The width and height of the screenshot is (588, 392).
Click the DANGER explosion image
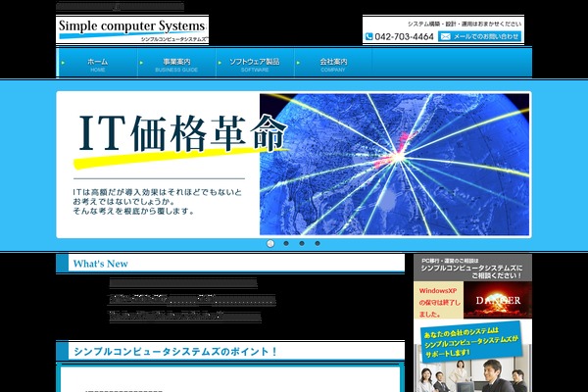pos(498,300)
